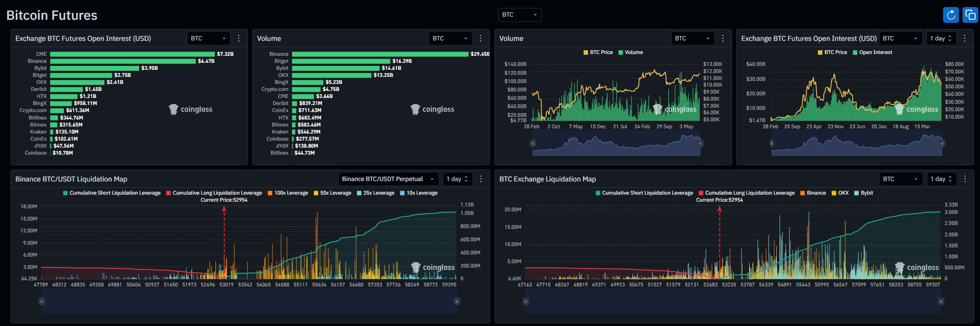980x326 pixels.
Task: Click Binance BTC/USDT Liquidation Map panel title
Action: [71, 179]
